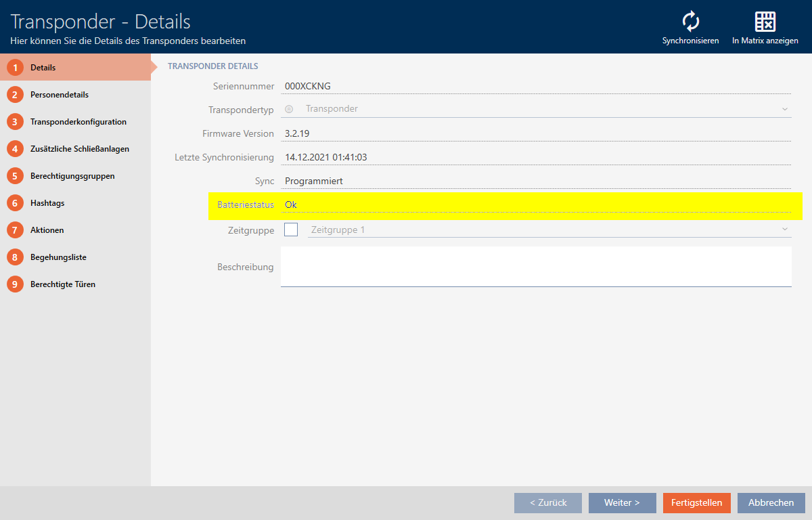Switch to Zusätzliche Schließanlagen tab
Image resolution: width=812 pixels, height=520 pixels.
pyautogui.click(x=79, y=149)
